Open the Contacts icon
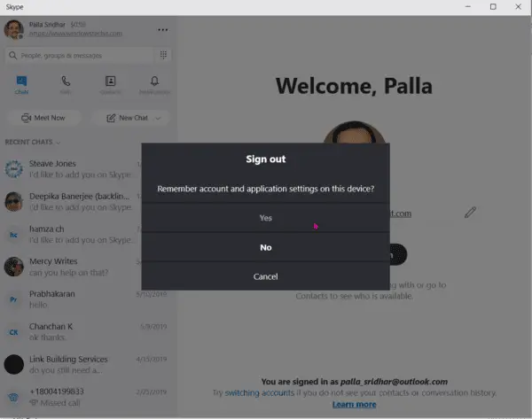532x419 pixels. (110, 81)
